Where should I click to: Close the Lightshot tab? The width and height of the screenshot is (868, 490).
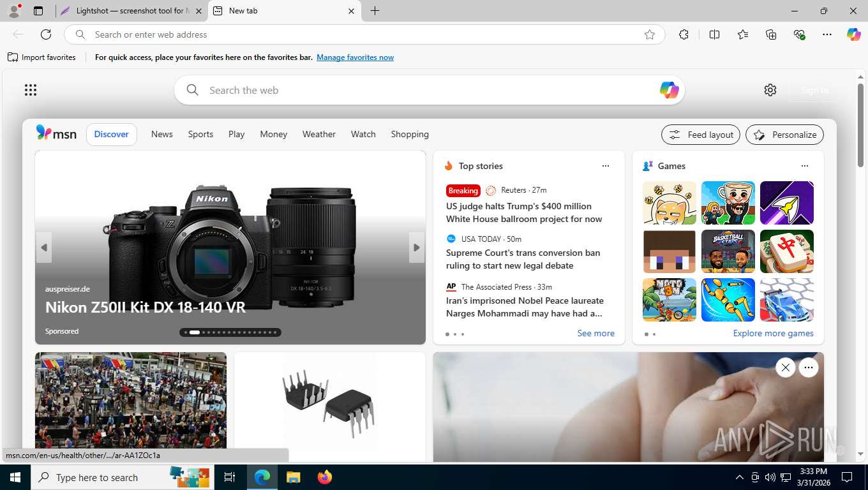click(198, 11)
